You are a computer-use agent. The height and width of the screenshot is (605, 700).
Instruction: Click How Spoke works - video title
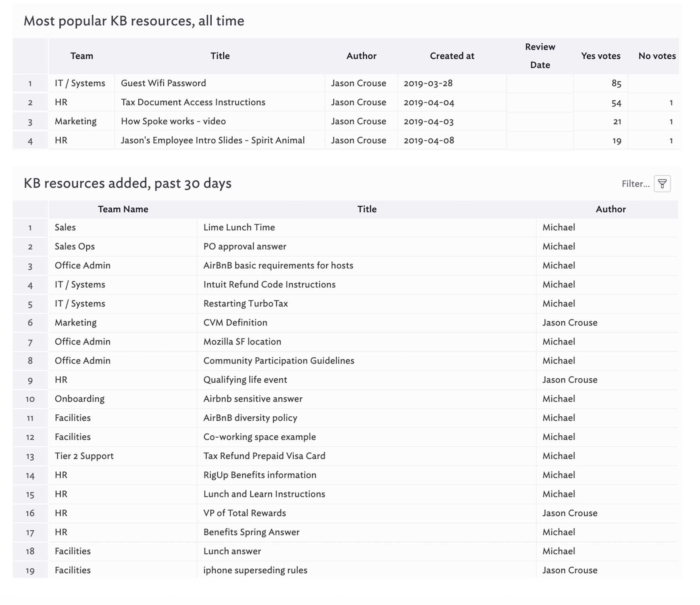173,121
